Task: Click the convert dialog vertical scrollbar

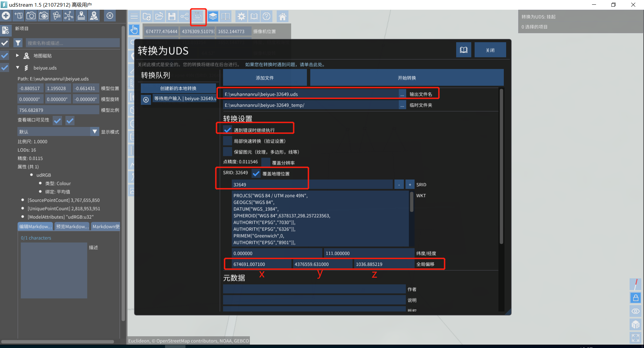Action: 501,166
